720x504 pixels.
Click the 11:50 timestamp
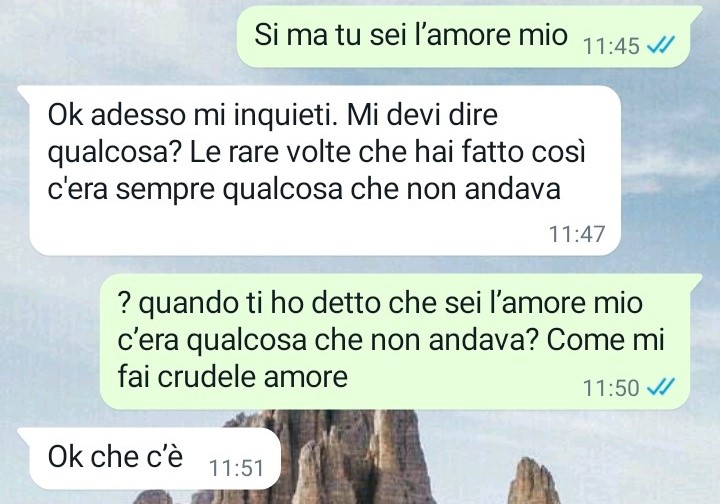pos(611,387)
